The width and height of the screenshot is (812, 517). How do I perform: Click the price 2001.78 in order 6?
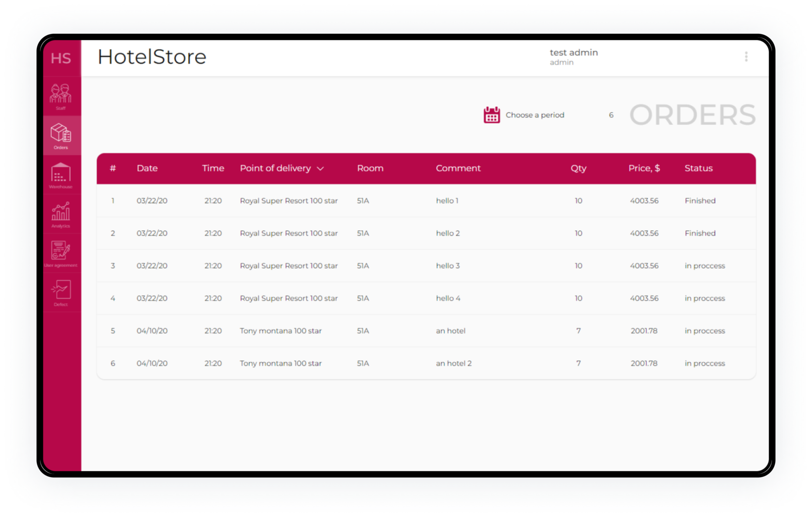click(644, 363)
